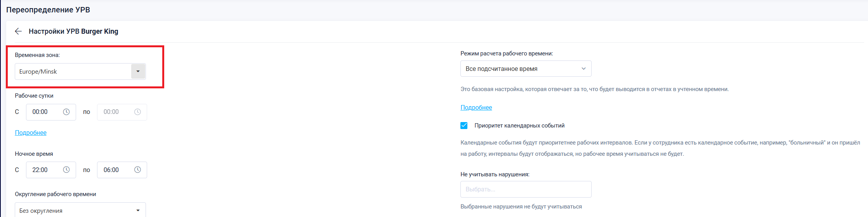Click the back arrow beside Настройки УРВ

[18, 31]
